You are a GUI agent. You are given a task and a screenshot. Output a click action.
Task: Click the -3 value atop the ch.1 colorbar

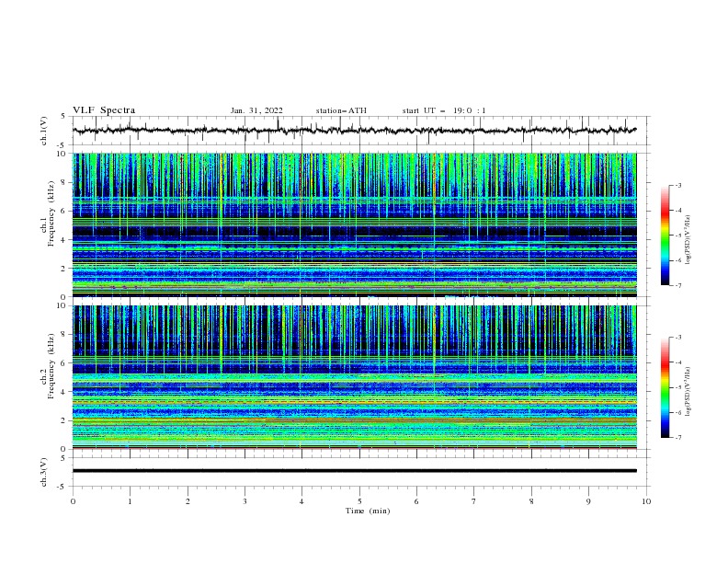pyautogui.click(x=677, y=185)
